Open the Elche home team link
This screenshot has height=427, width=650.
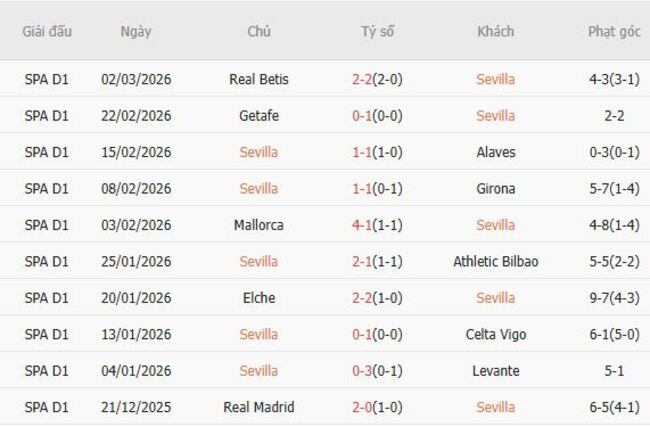(258, 298)
